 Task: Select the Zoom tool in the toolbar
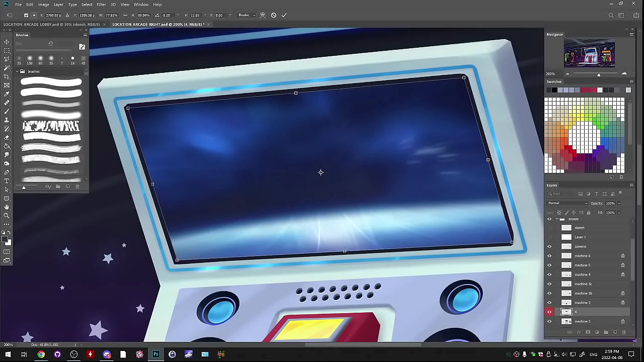7,216
